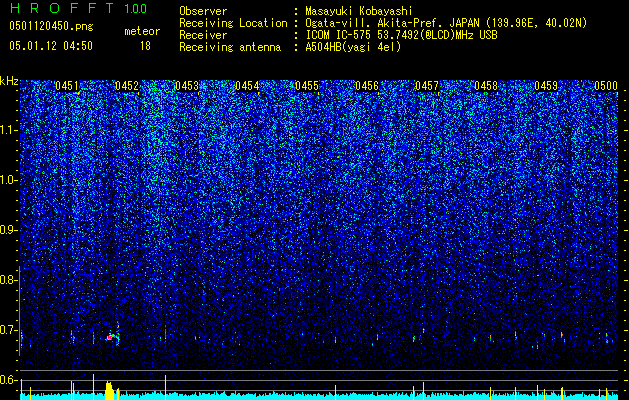Image resolution: width=629 pixels, height=400 pixels.
Task: Click the wide yellow power burst near 0452
Action: 110,391
